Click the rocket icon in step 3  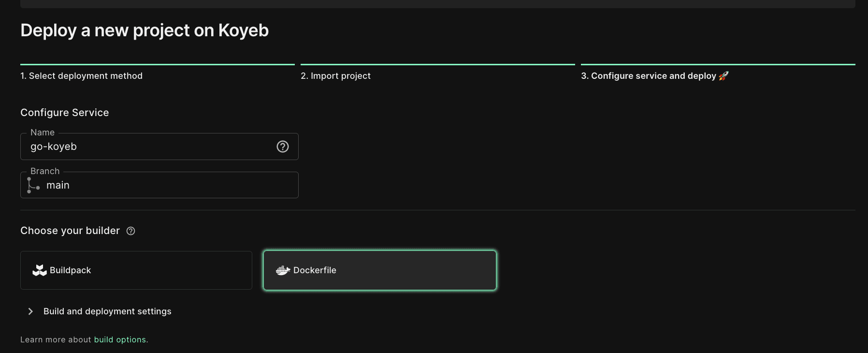[x=723, y=76]
